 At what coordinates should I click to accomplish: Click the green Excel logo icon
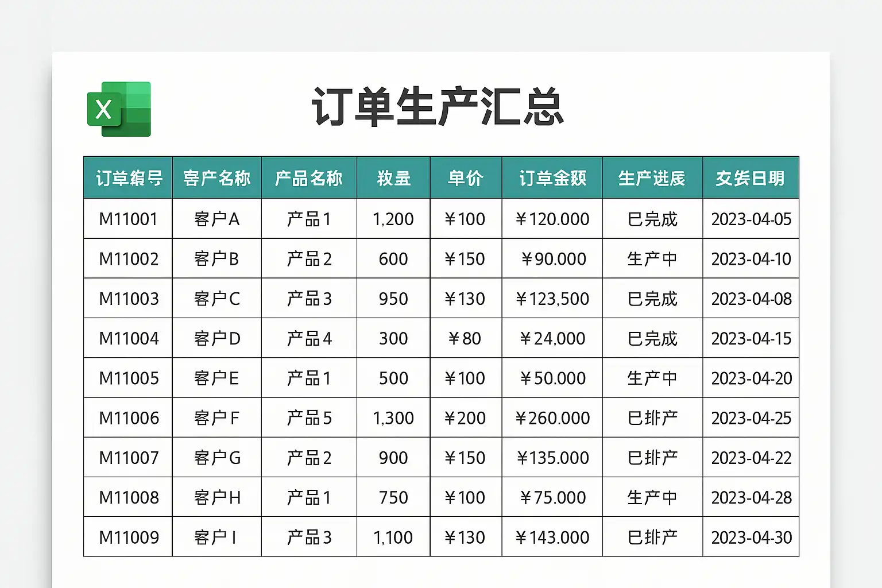(x=119, y=109)
